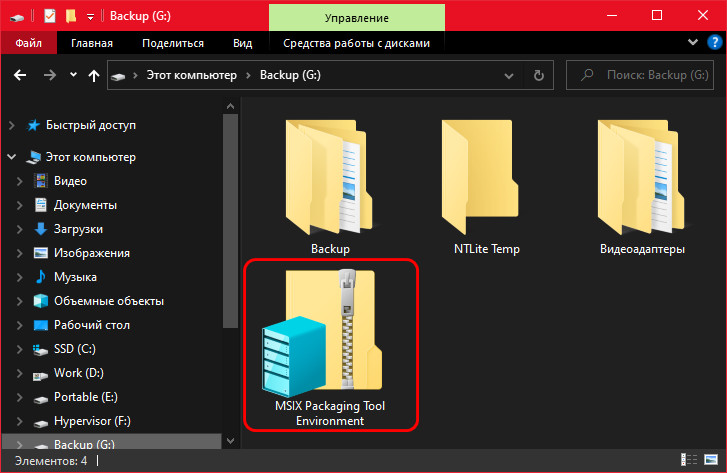
Task: Switch to the Поделиться ribbon tab
Action: click(x=172, y=43)
